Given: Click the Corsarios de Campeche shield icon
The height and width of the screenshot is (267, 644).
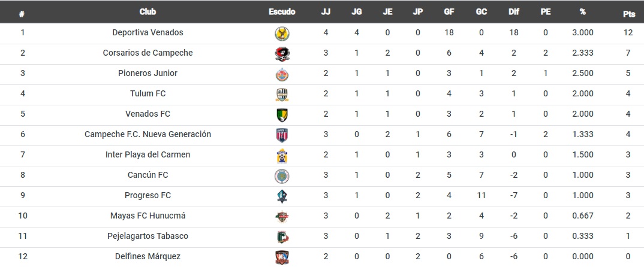Looking at the screenshot, I should tap(282, 54).
